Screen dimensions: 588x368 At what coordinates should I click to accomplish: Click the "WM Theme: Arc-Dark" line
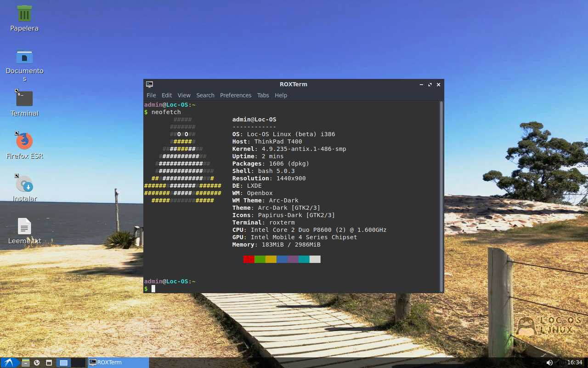(x=266, y=201)
